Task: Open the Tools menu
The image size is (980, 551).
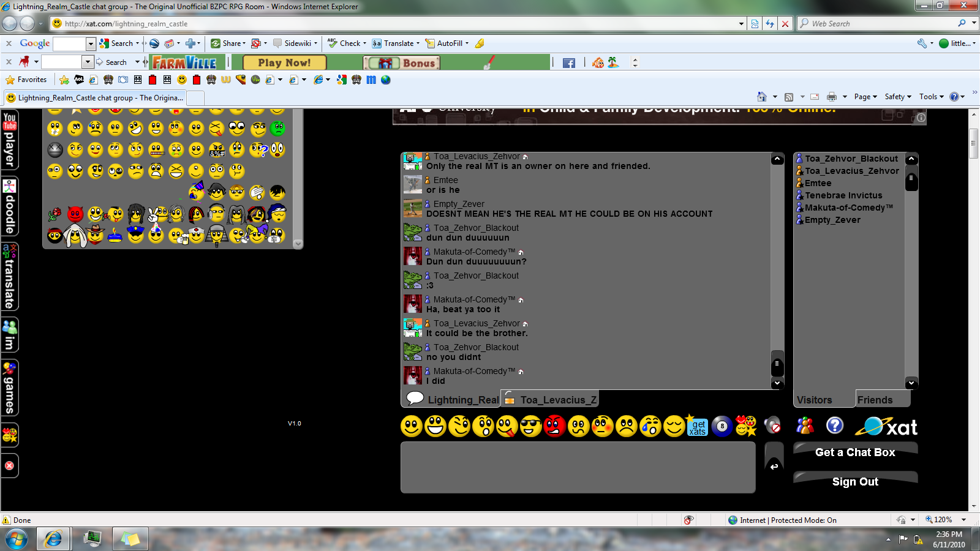Action: pyautogui.click(x=932, y=97)
